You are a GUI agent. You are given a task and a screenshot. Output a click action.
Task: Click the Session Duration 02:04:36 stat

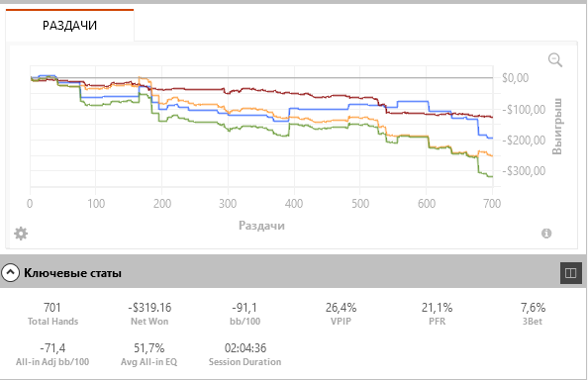(x=245, y=354)
